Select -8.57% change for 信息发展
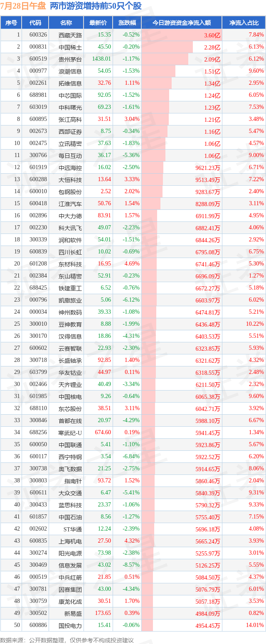This screenshot has width=266, height=644. click(x=131, y=565)
